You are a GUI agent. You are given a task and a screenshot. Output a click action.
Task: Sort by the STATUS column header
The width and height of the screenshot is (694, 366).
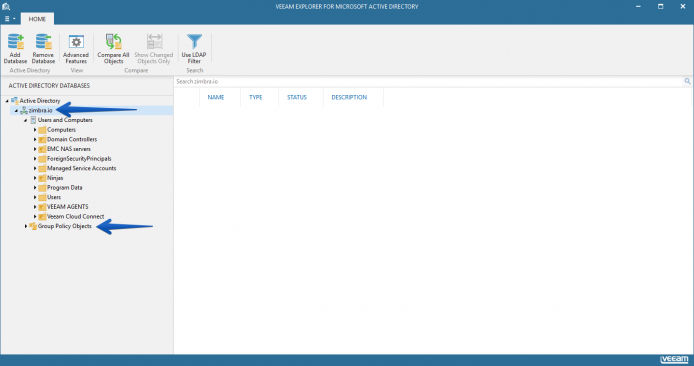click(297, 97)
